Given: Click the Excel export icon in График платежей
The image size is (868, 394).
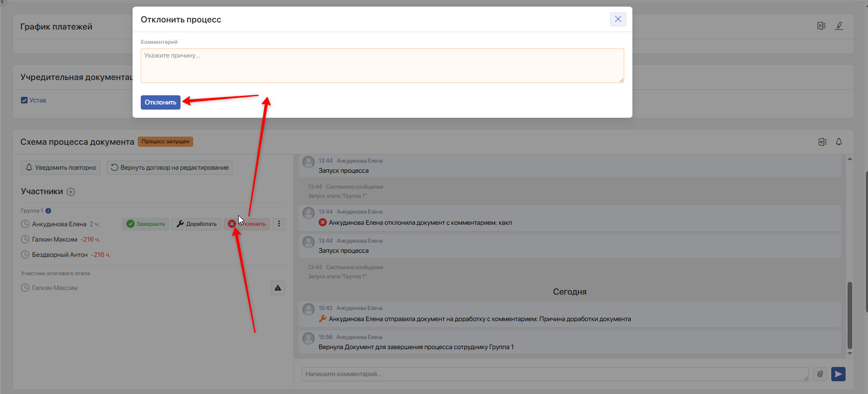Looking at the screenshot, I should (x=822, y=26).
